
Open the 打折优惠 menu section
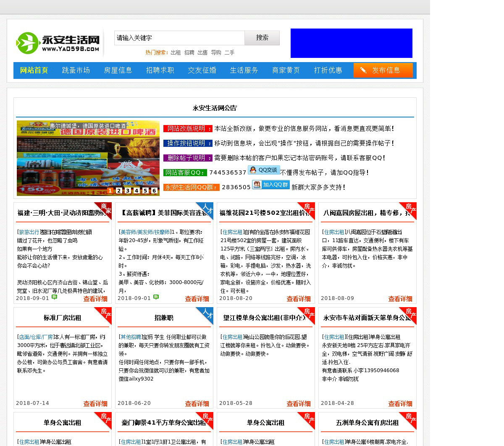328,70
